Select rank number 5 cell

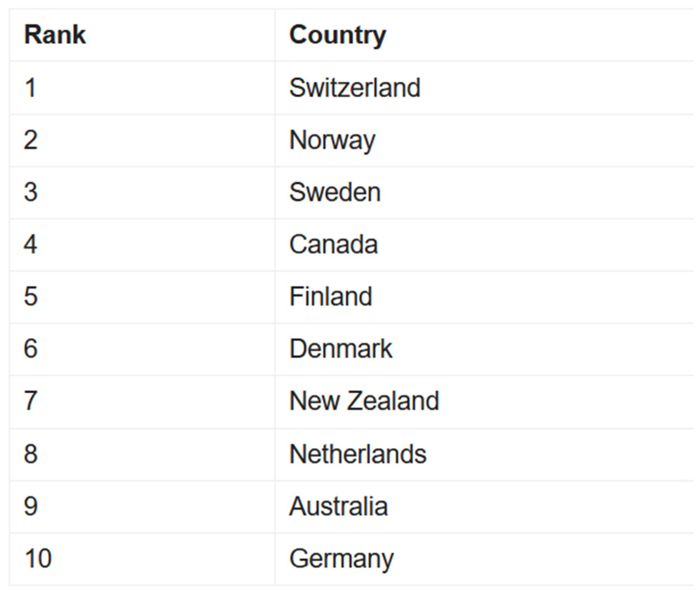click(x=31, y=297)
